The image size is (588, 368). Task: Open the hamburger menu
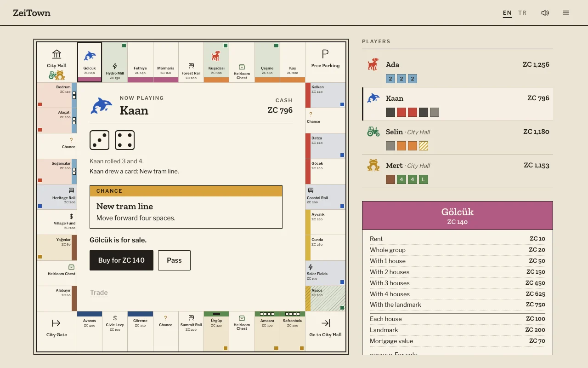[x=566, y=13]
